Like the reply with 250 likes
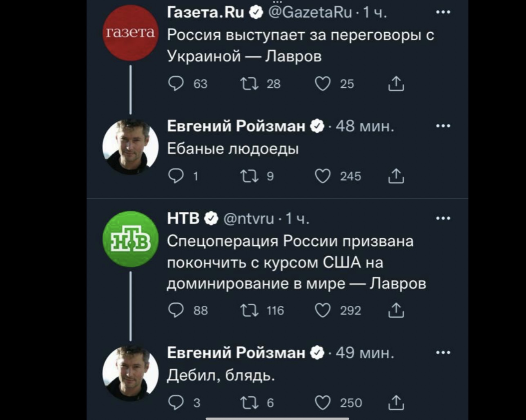The image size is (526, 420). click(x=323, y=403)
